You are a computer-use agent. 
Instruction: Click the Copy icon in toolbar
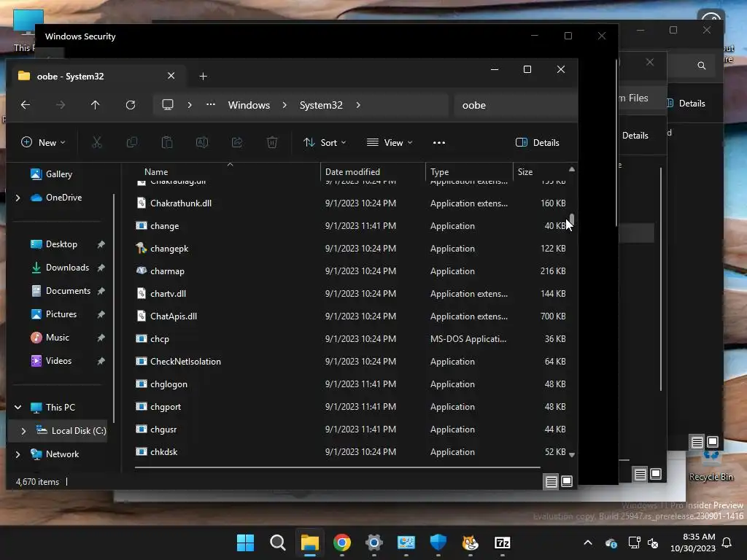(x=132, y=142)
